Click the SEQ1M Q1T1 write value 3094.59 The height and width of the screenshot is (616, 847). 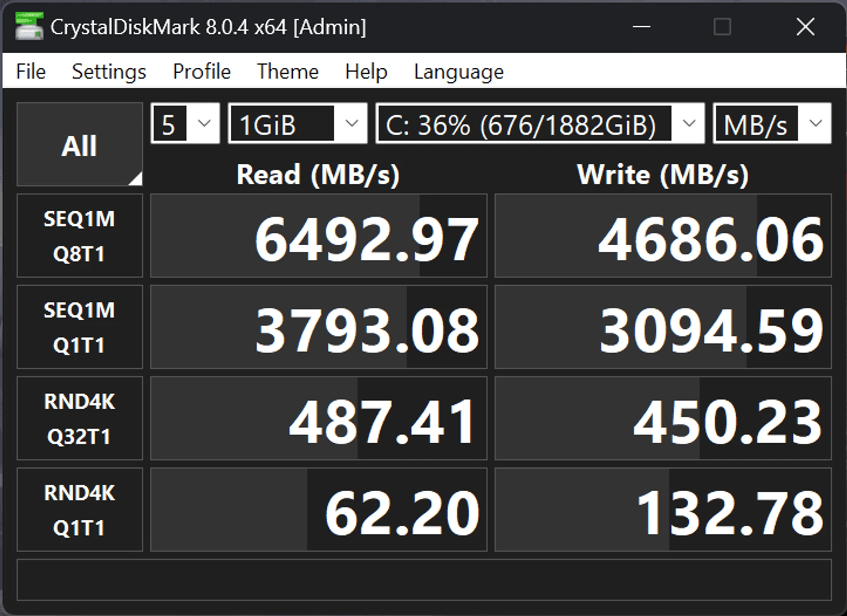pyautogui.click(x=663, y=327)
